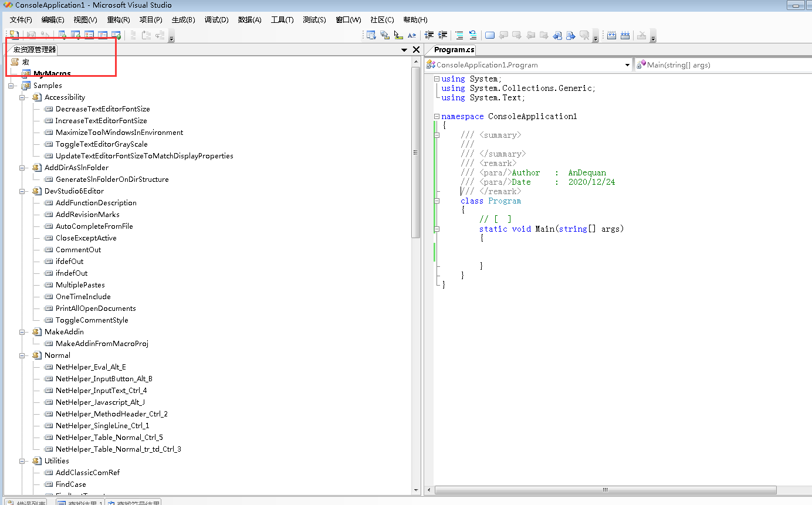Viewport: 812px width, 505px height.
Task: Open the 工具(T) menu
Action: pyautogui.click(x=282, y=19)
